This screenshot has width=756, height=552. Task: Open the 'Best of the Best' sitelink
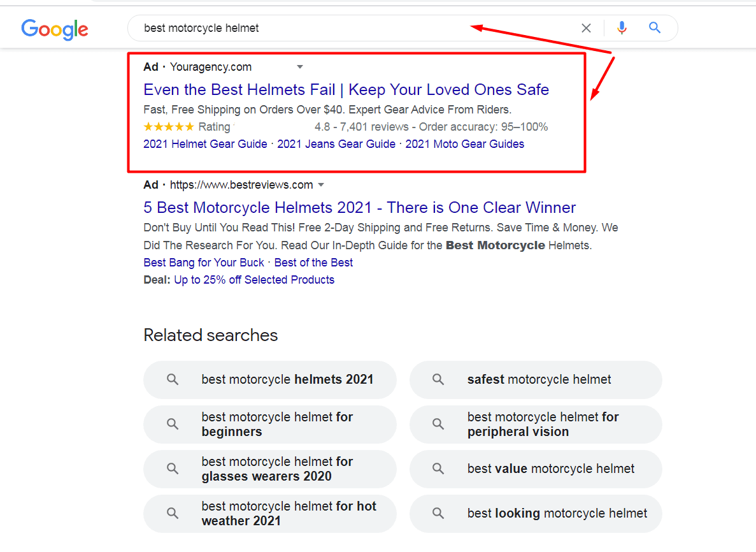tap(313, 263)
